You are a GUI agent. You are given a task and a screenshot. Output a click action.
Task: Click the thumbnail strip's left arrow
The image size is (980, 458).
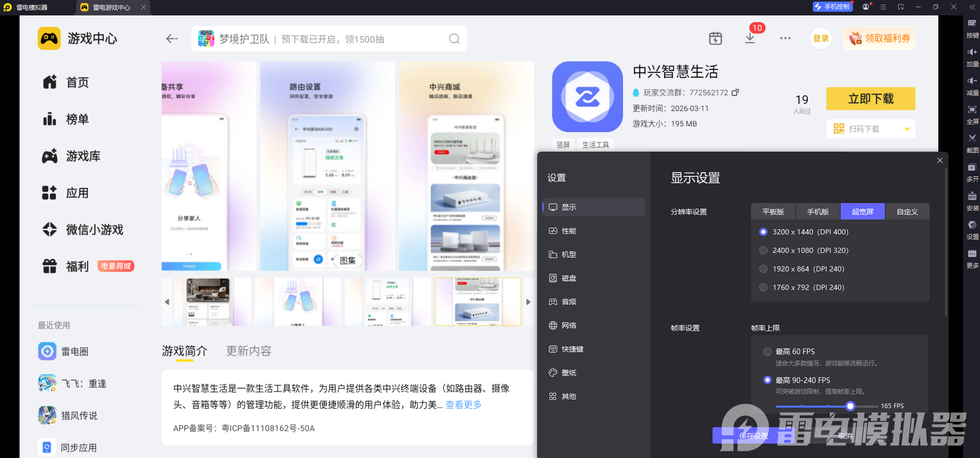pyautogui.click(x=167, y=302)
